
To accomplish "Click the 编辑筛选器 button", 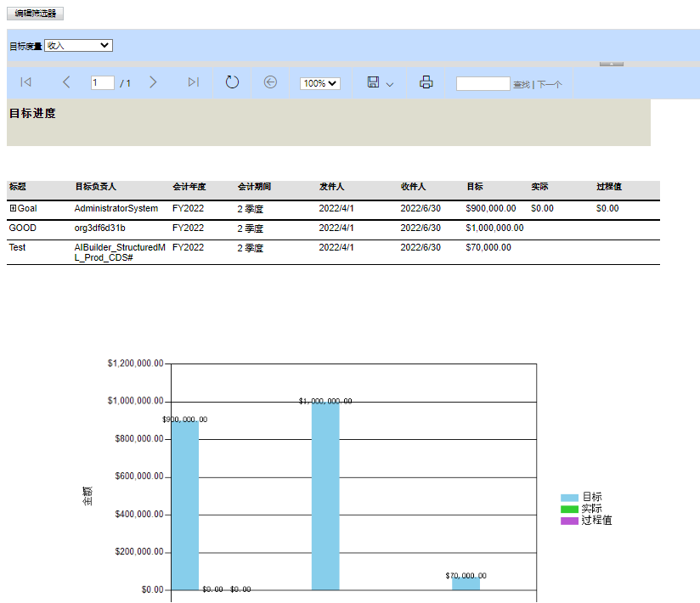I will (x=36, y=14).
